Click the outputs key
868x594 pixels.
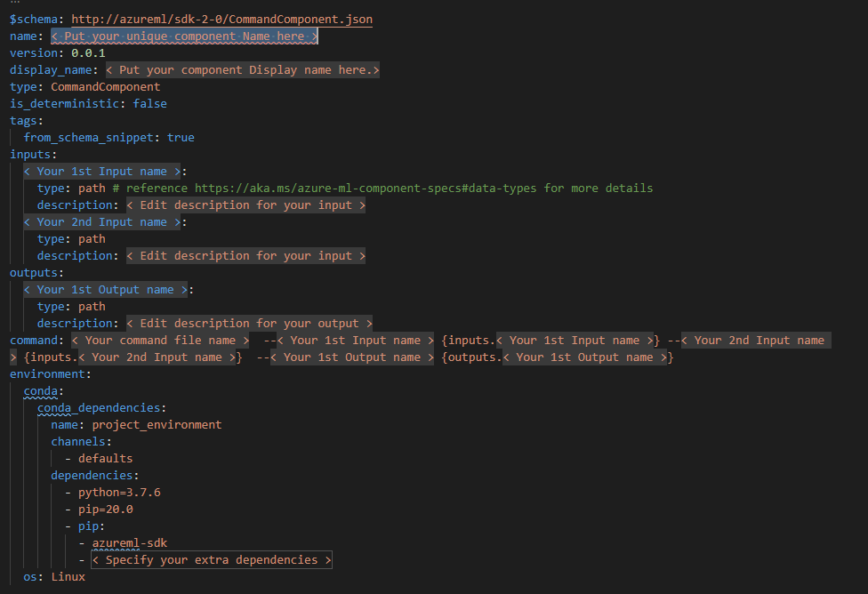point(33,273)
